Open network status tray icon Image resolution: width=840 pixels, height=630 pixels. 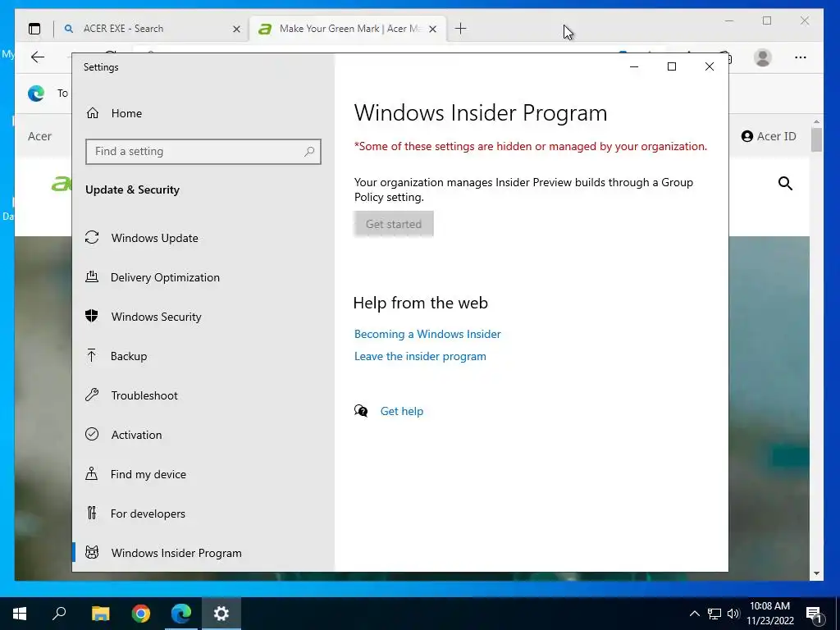point(714,614)
